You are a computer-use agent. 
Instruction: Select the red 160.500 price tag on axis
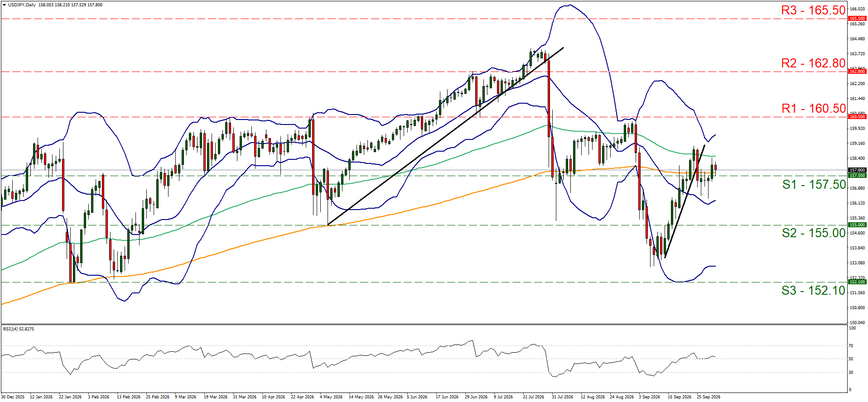[857, 116]
